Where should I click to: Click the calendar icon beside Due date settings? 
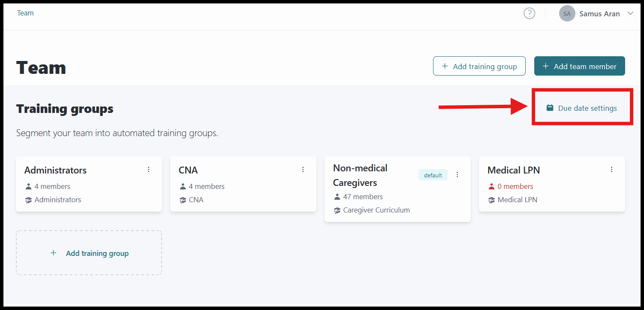pyautogui.click(x=550, y=108)
